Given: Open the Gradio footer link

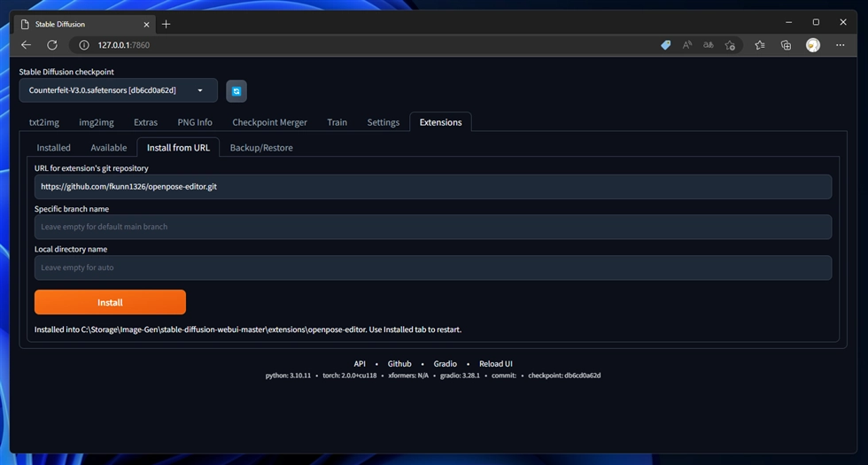Looking at the screenshot, I should coord(445,364).
